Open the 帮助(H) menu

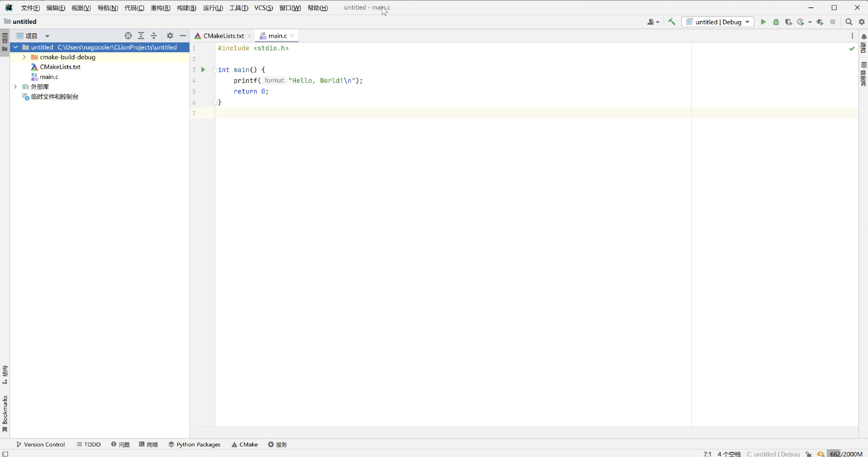tap(318, 8)
